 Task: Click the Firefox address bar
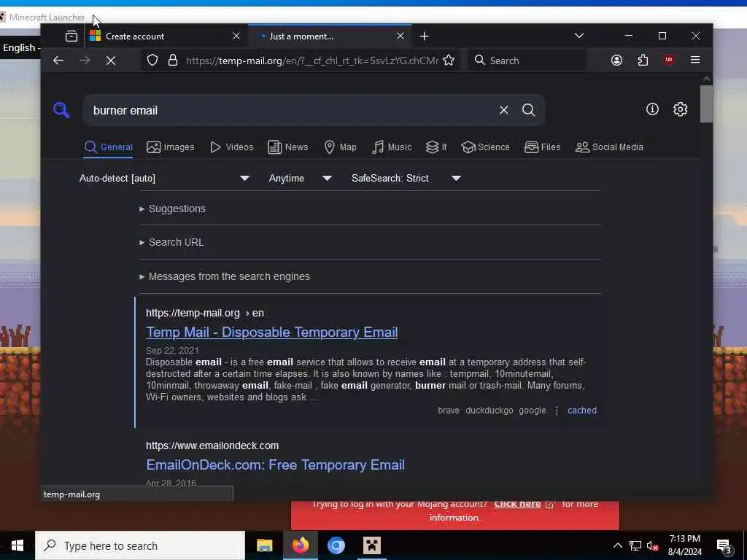(x=312, y=61)
